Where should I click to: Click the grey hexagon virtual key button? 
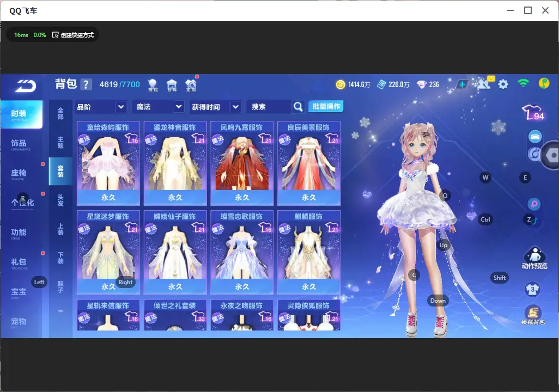[551, 155]
